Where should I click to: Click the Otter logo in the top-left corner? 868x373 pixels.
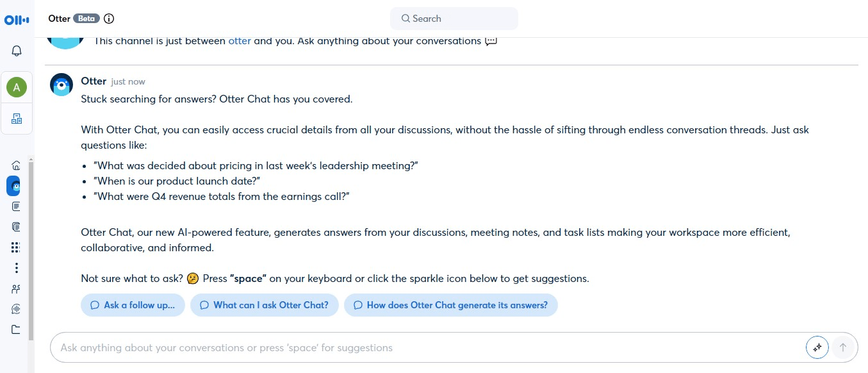pyautogui.click(x=15, y=19)
